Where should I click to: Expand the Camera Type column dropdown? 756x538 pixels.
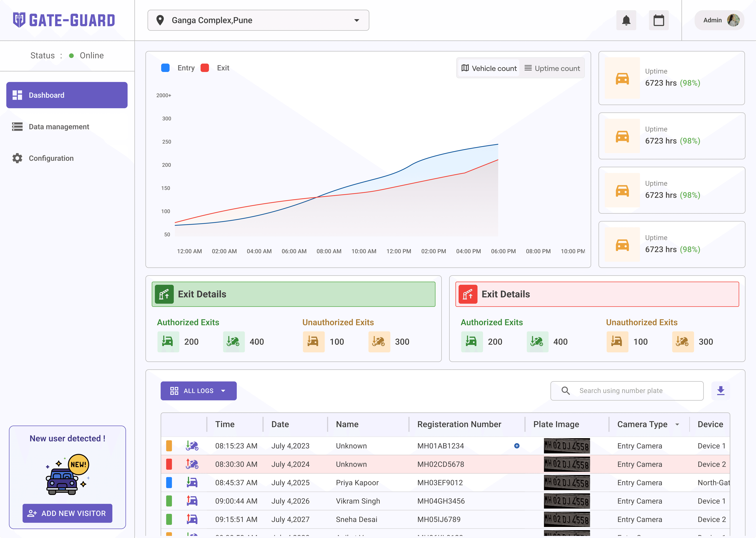(x=677, y=425)
